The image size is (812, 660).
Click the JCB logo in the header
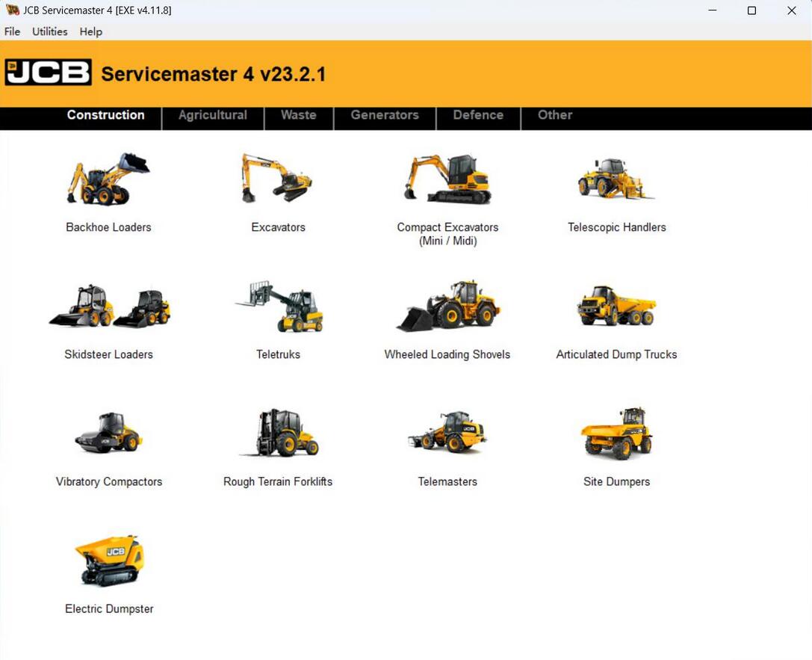48,72
